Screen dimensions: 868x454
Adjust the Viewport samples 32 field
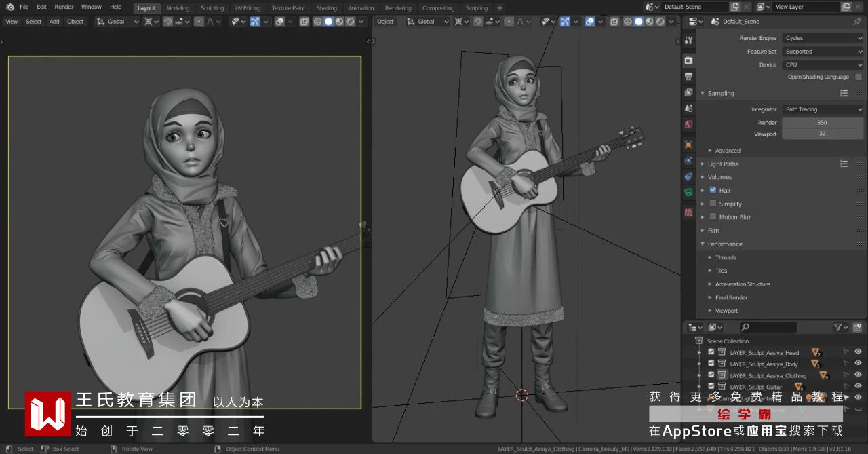point(823,134)
